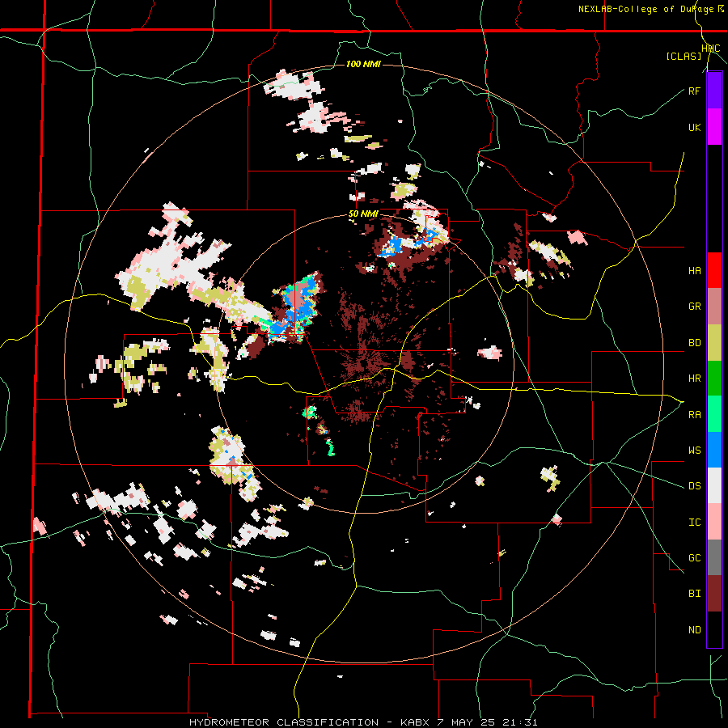
Task: Select the brown BI biological swatch
Action: pos(714,594)
